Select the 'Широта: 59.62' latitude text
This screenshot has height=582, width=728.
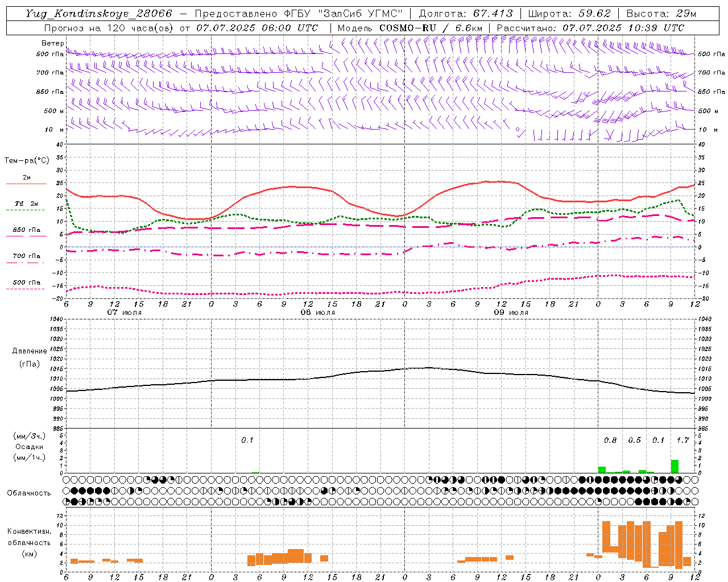tap(569, 14)
